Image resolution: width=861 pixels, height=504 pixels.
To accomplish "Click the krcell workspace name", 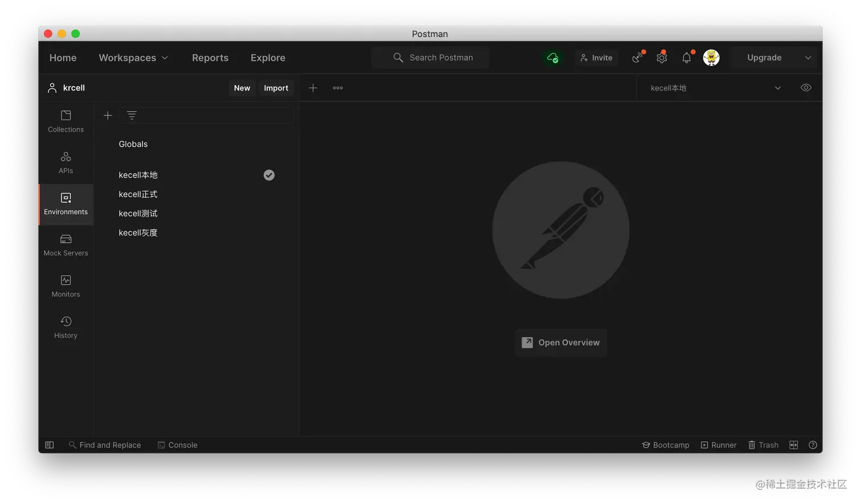I will pyautogui.click(x=74, y=88).
